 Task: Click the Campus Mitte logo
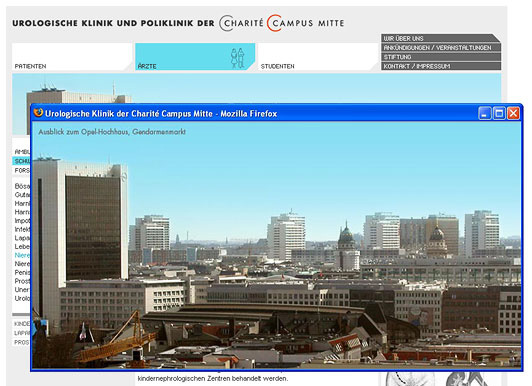tap(305, 23)
